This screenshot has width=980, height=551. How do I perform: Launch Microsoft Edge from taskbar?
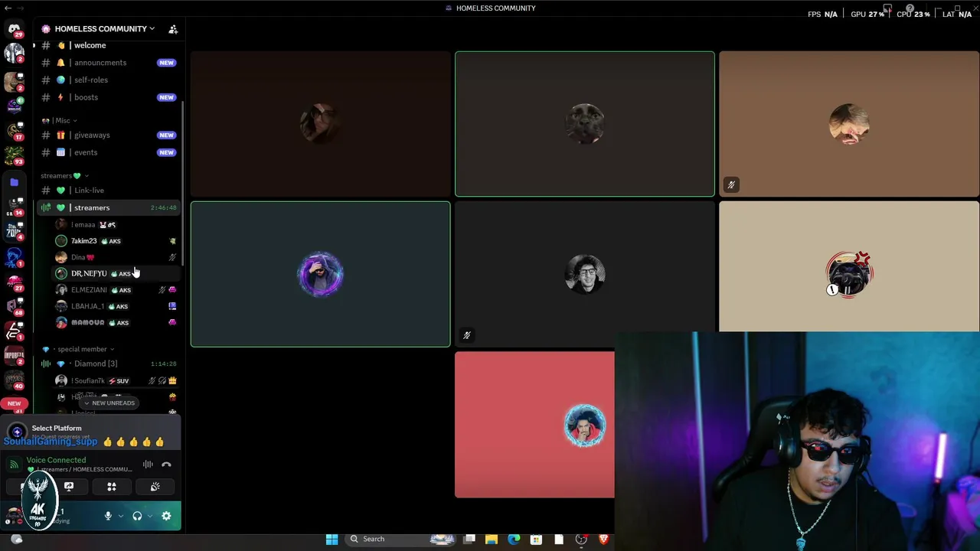tap(514, 539)
